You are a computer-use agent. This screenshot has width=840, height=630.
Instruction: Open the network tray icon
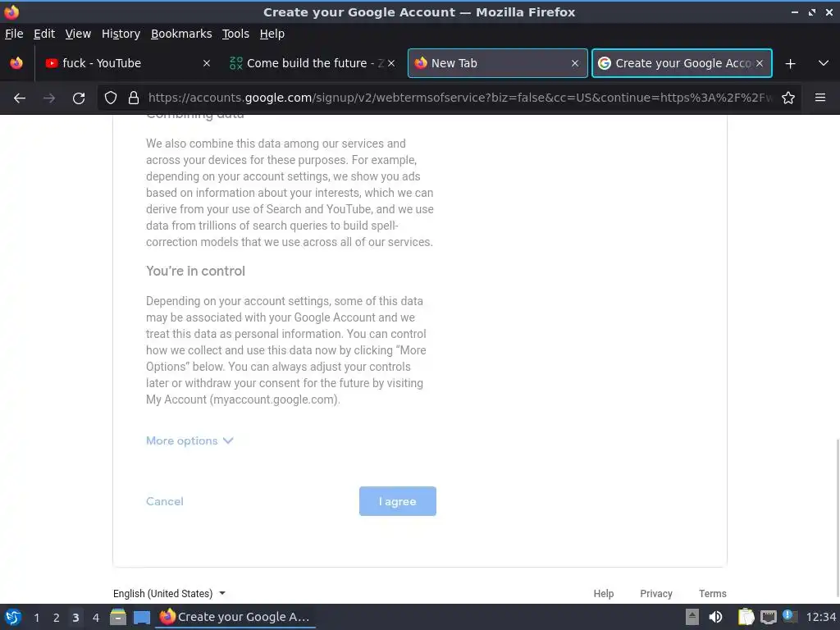(768, 617)
